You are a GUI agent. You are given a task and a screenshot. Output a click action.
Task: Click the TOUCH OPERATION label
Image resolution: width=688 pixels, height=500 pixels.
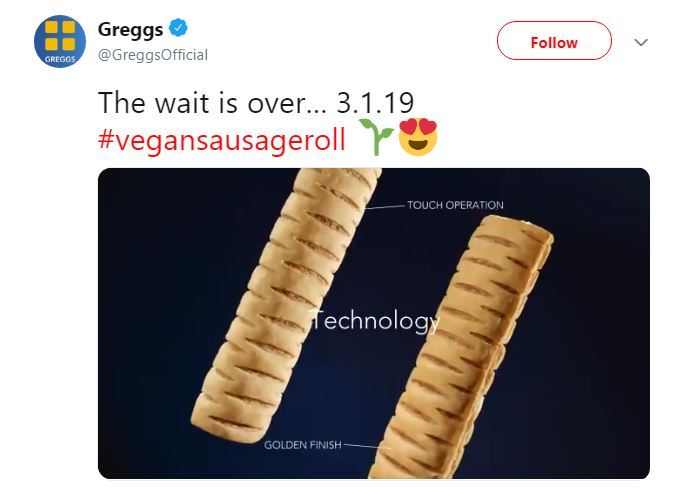coord(455,205)
